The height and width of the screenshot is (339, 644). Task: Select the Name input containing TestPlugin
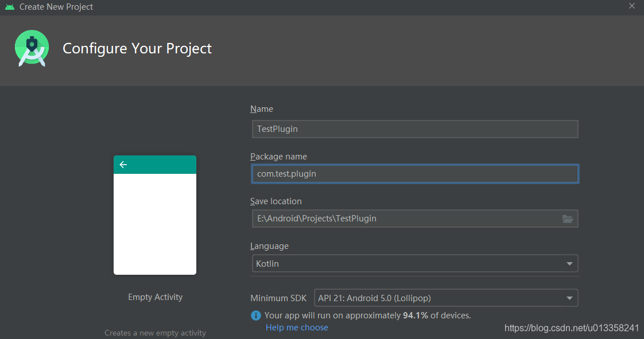point(414,129)
